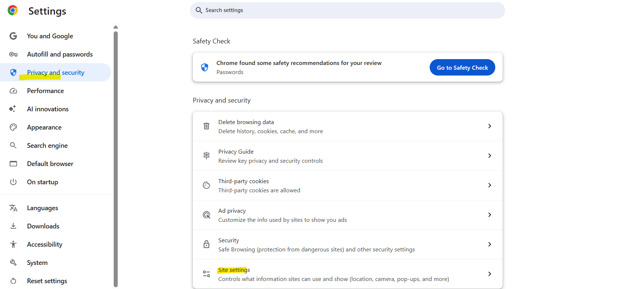Click the Reset settings icon
This screenshot has height=289, width=644.
pos(13,281)
